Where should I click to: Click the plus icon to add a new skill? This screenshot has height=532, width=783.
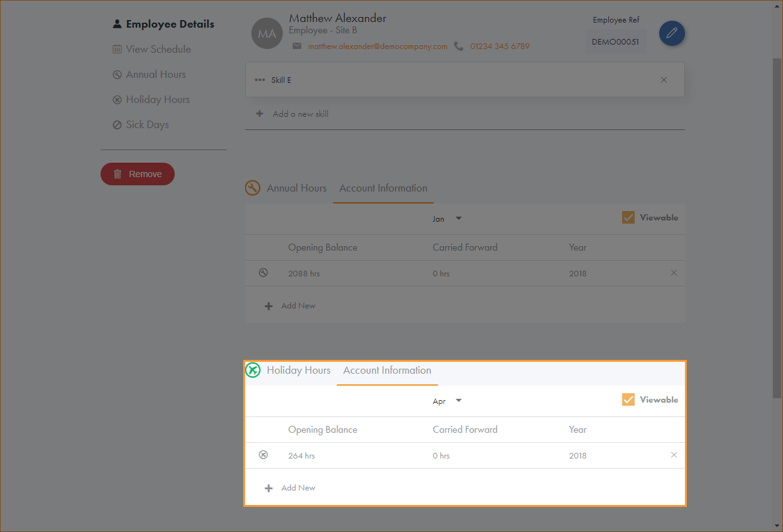260,114
